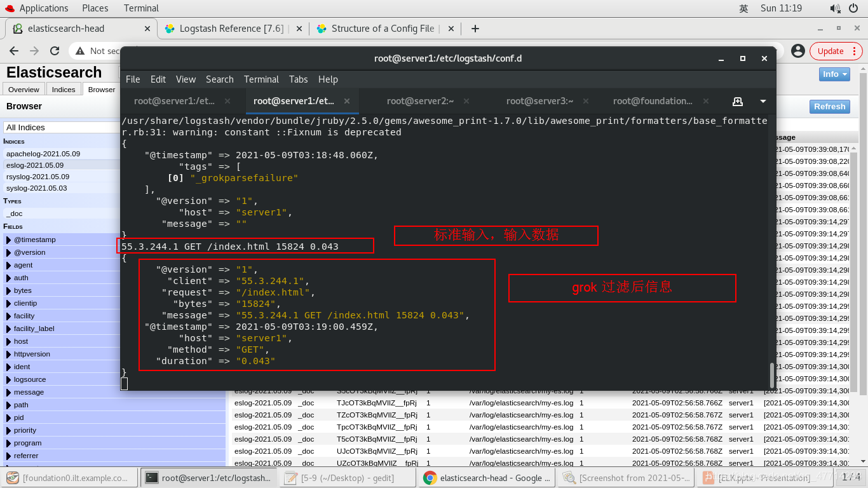The height and width of the screenshot is (488, 868).
Task: Close the root@server2:~ terminal tab
Action: tap(466, 101)
